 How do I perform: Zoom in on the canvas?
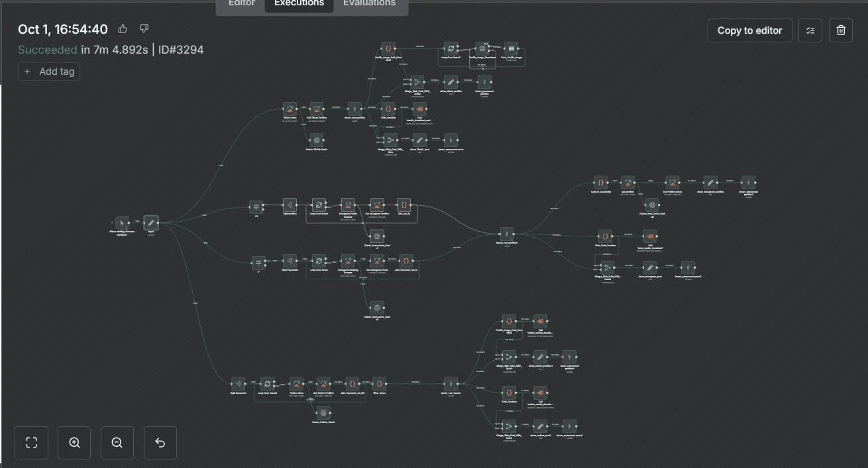pyautogui.click(x=74, y=443)
